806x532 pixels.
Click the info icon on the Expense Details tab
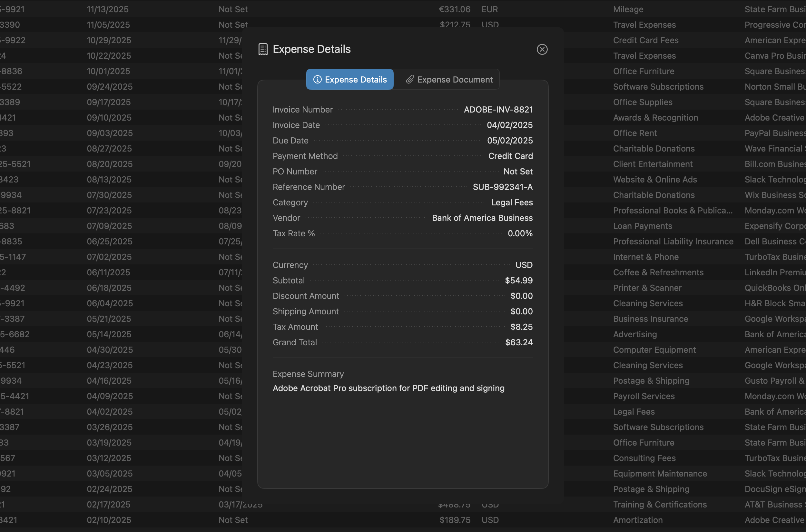[318, 79]
